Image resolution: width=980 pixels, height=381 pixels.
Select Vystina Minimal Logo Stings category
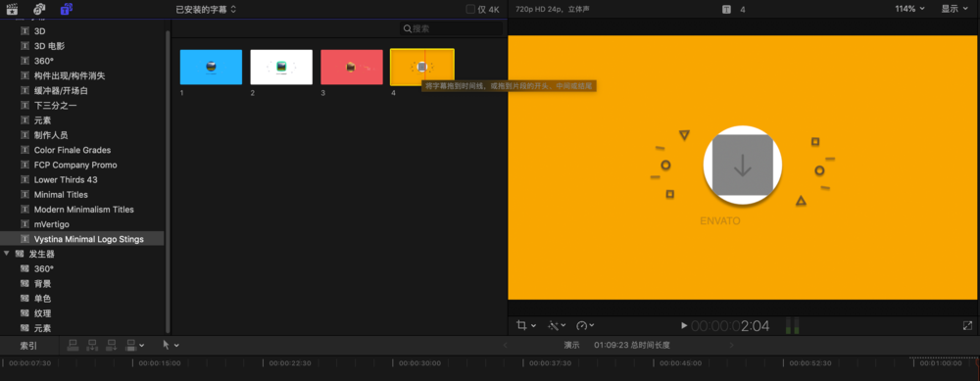(x=82, y=239)
